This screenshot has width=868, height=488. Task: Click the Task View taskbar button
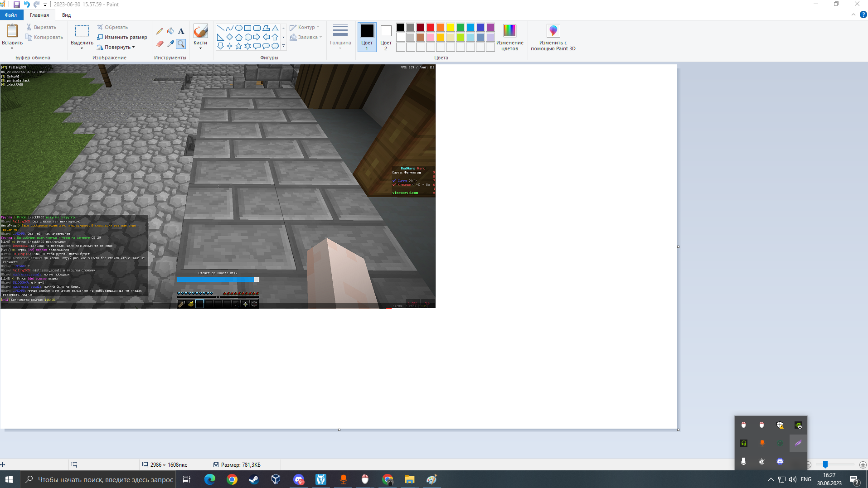(x=186, y=479)
